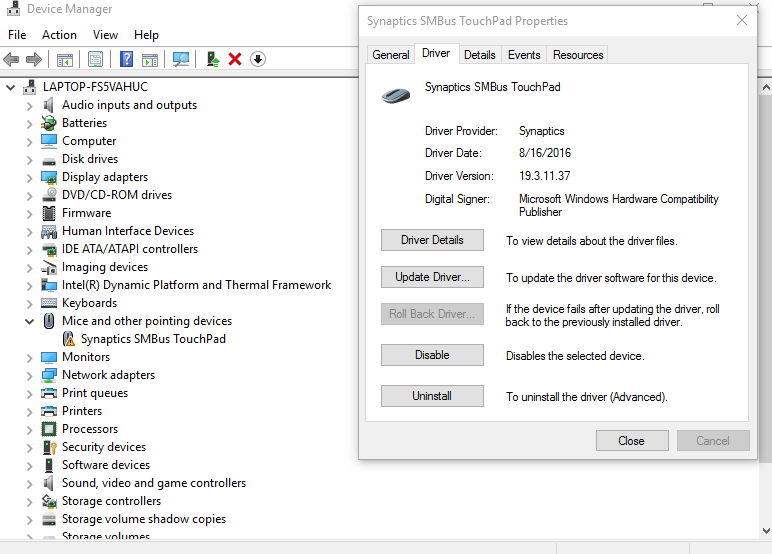Switch to the Events tab
The width and height of the screenshot is (772, 554).
[524, 55]
